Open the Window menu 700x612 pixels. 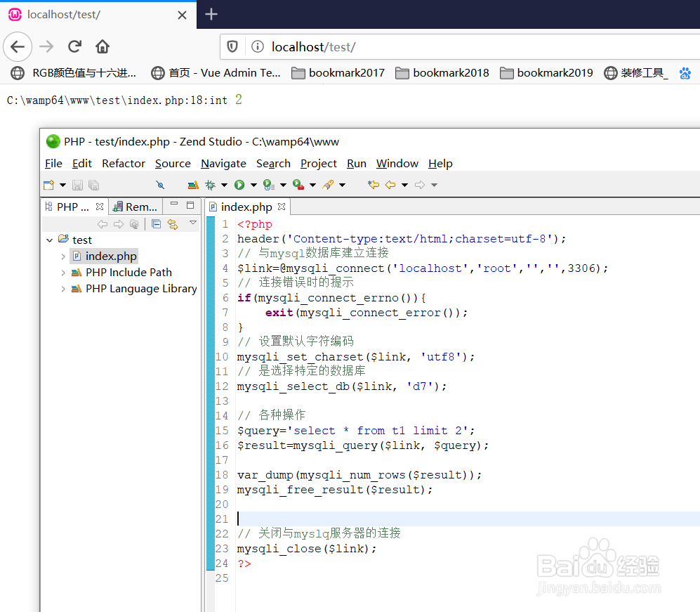[397, 164]
